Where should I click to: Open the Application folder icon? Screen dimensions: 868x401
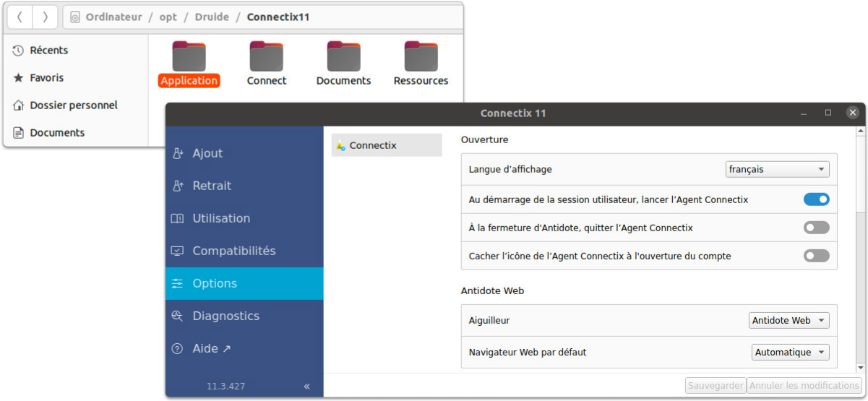189,57
